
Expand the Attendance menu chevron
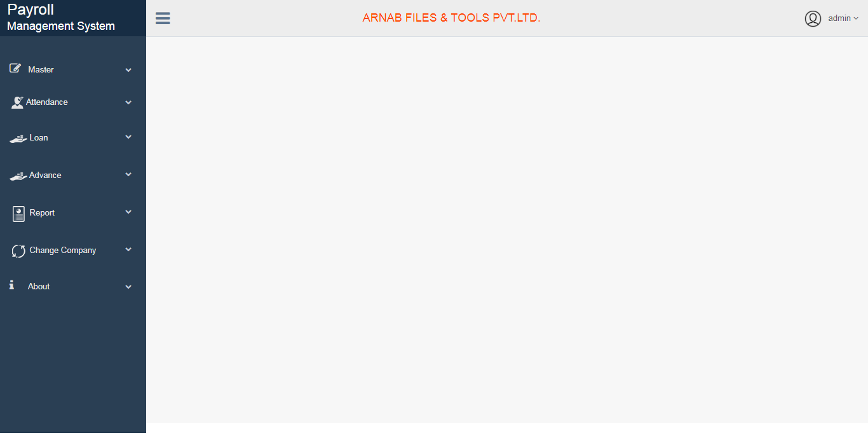click(128, 102)
